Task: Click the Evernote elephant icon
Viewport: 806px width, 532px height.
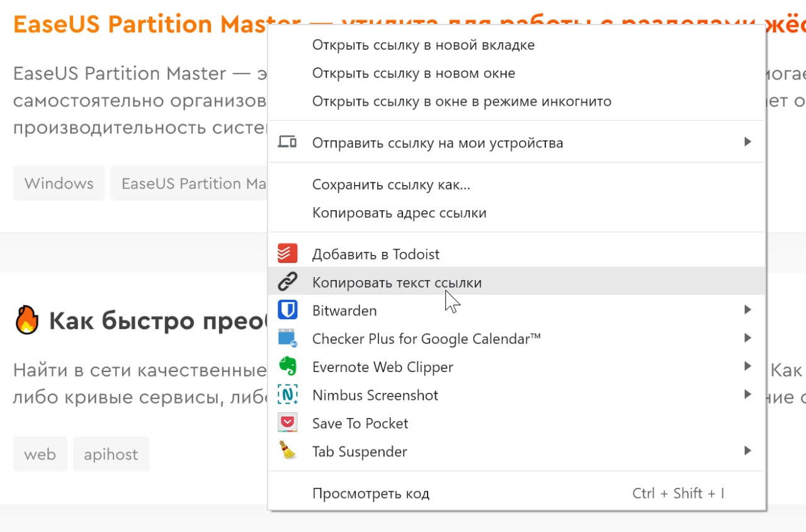Action: [287, 366]
